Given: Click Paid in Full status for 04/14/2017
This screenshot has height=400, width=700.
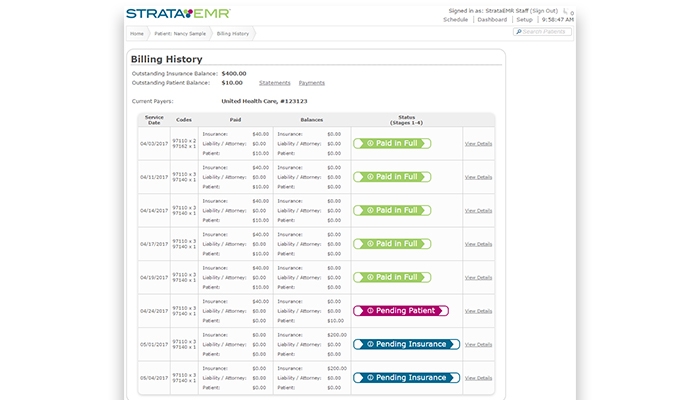Looking at the screenshot, I should pyautogui.click(x=392, y=210).
